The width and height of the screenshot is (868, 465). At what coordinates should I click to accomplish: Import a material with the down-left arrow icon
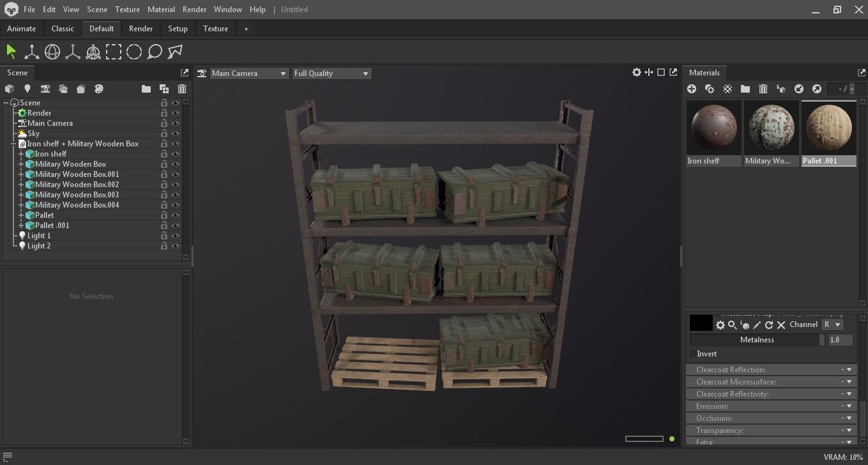coord(799,89)
